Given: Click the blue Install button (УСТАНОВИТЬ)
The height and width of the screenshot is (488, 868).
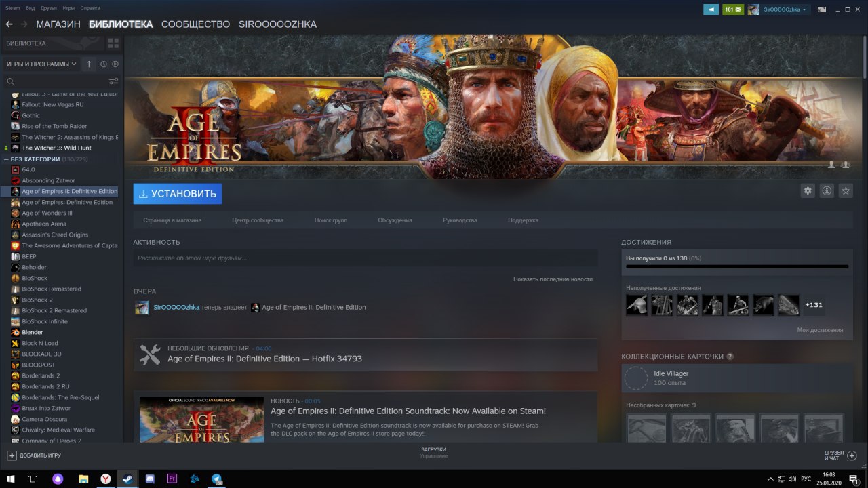Looking at the screenshot, I should (177, 193).
